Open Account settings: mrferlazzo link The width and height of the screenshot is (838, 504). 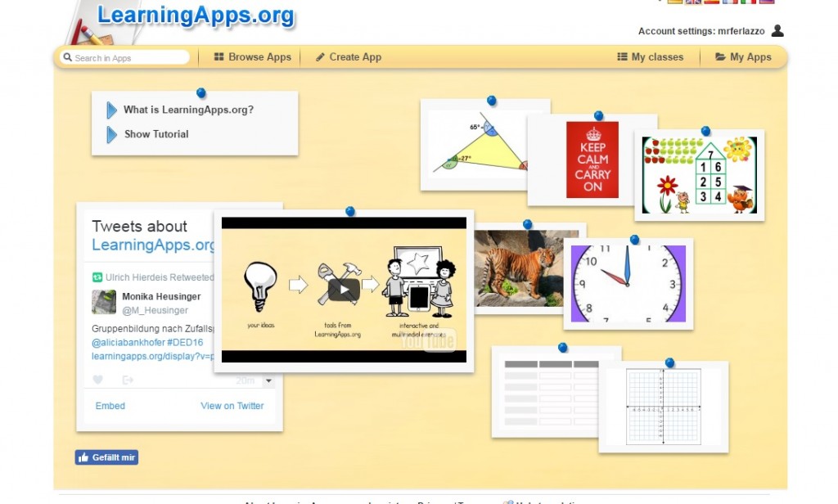[x=701, y=31]
